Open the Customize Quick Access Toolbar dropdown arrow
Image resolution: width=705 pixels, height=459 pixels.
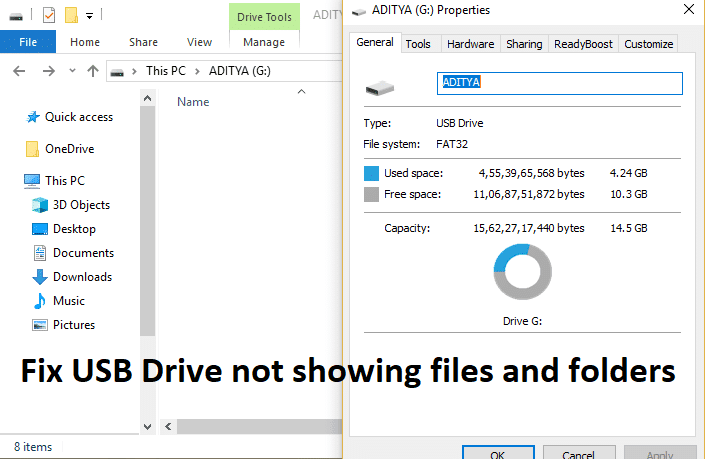(x=89, y=16)
